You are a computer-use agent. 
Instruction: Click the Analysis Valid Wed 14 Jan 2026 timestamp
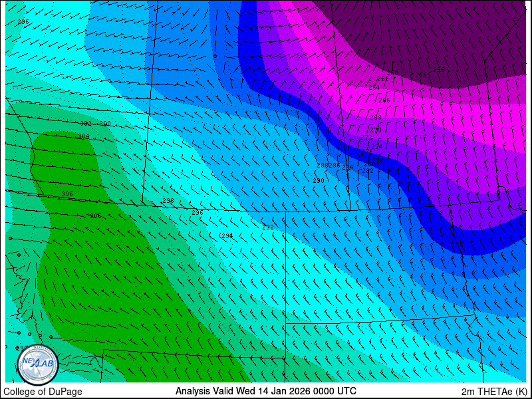(265, 391)
